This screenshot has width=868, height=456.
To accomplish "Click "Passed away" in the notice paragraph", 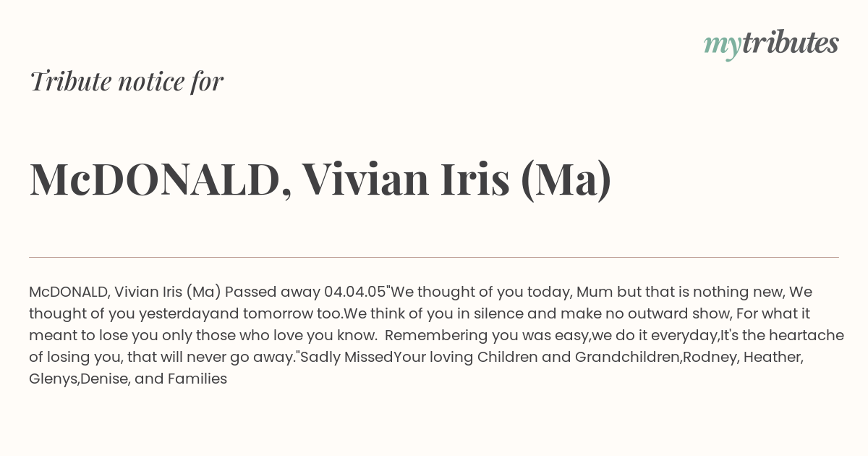I will (x=273, y=292).
